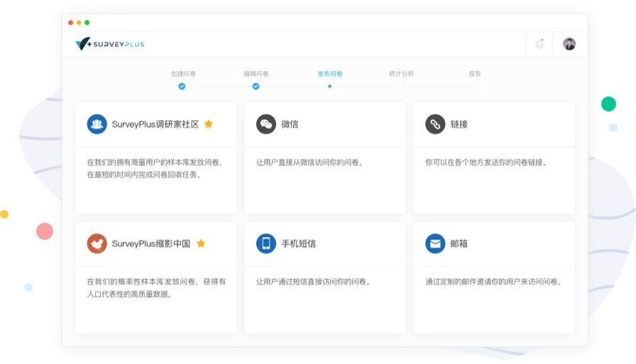Screen dimensions: 636x364
Task: Click the empty step circle under 报告
Action: (x=475, y=87)
